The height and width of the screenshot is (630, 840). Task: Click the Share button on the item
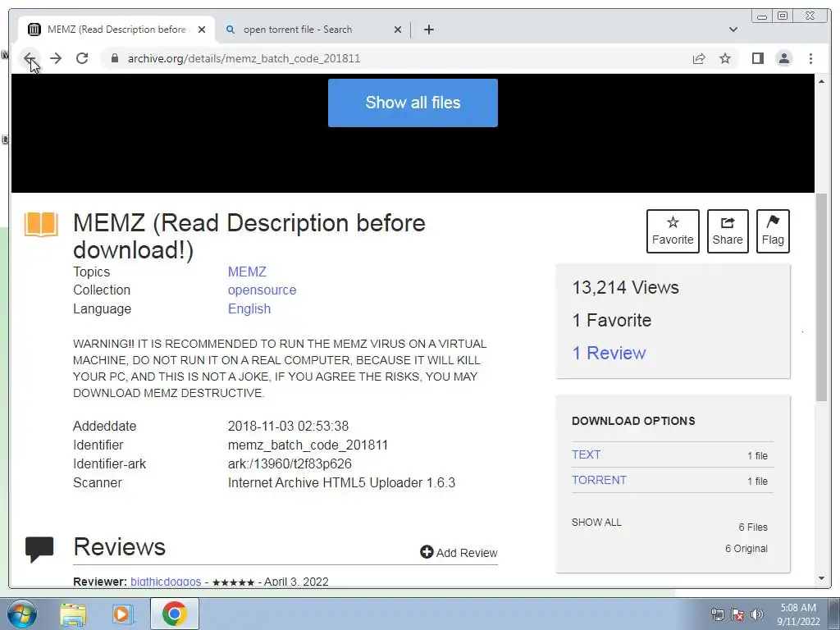coord(728,231)
